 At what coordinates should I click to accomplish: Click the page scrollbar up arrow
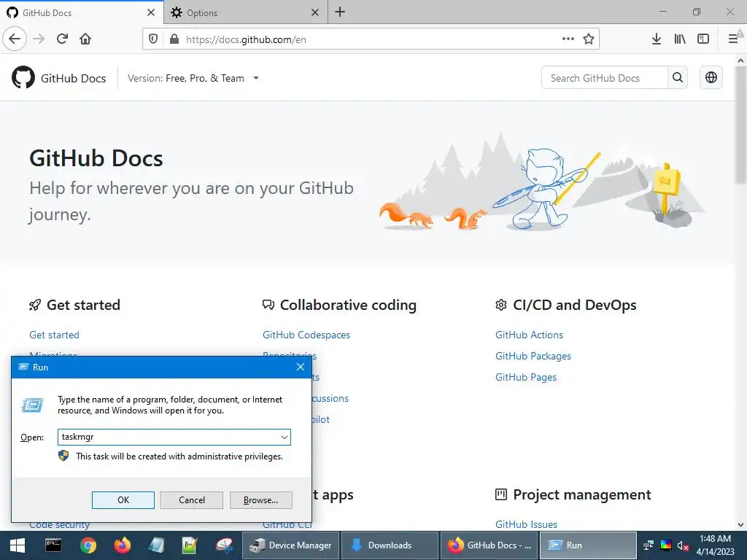[740, 61]
